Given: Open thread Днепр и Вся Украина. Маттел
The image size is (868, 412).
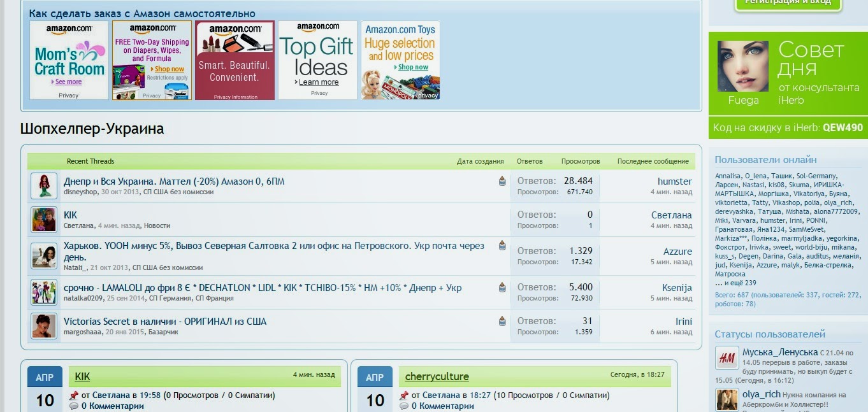Looking at the screenshot, I should 174,181.
